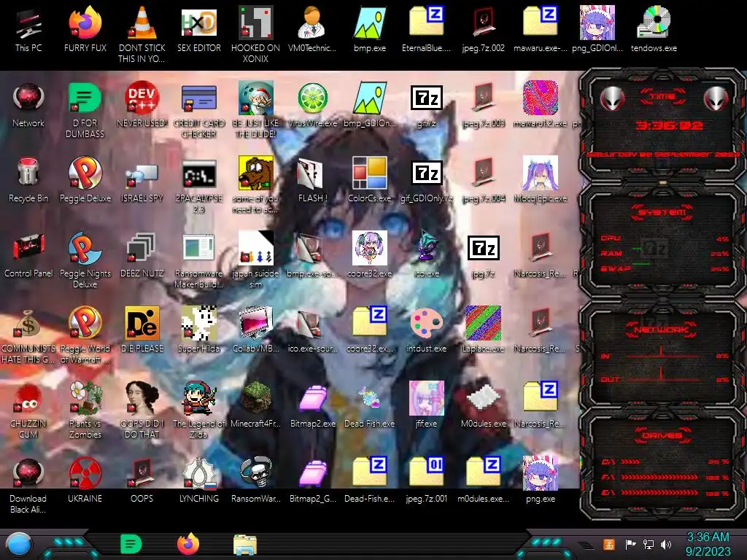The width and height of the screenshot is (747, 560).
Task: Select the Laplace.exe icon
Action: 483,331
